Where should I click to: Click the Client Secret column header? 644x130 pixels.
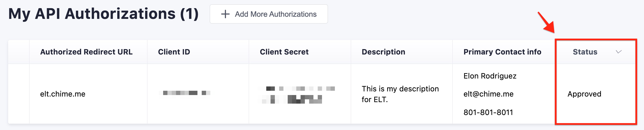click(x=284, y=52)
